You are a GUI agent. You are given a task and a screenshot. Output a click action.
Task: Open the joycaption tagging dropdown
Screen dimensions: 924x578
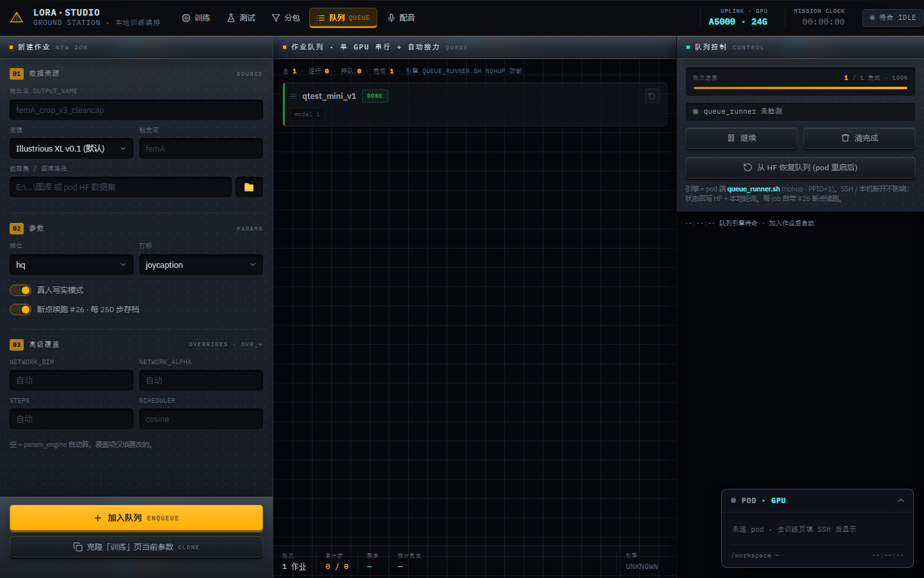point(201,265)
